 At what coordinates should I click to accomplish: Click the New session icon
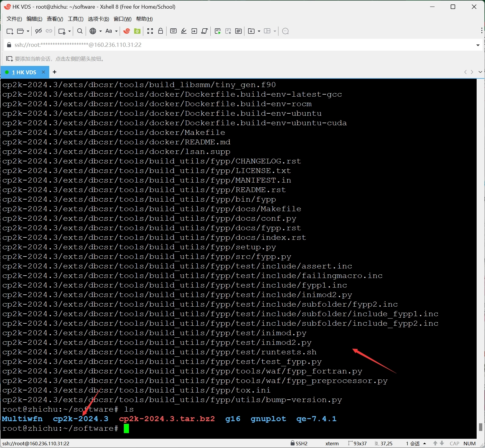coord(10,31)
